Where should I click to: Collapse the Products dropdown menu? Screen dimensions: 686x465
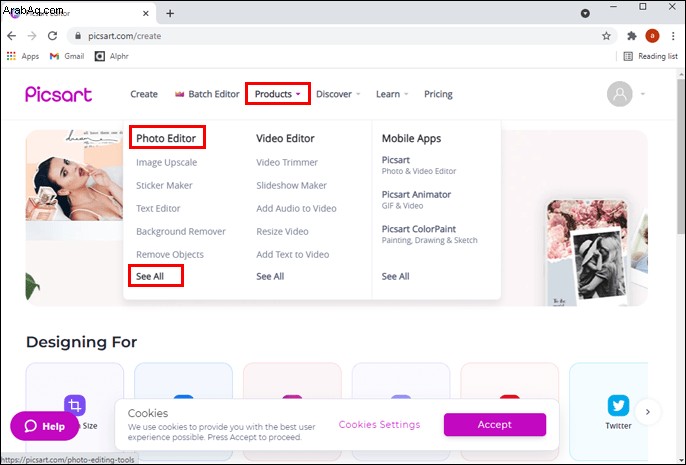click(278, 94)
